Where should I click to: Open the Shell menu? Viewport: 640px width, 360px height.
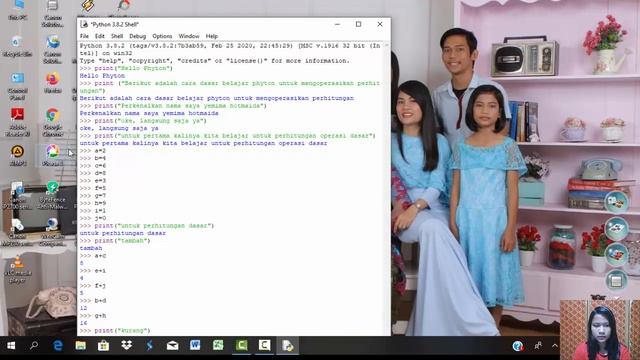coord(117,36)
